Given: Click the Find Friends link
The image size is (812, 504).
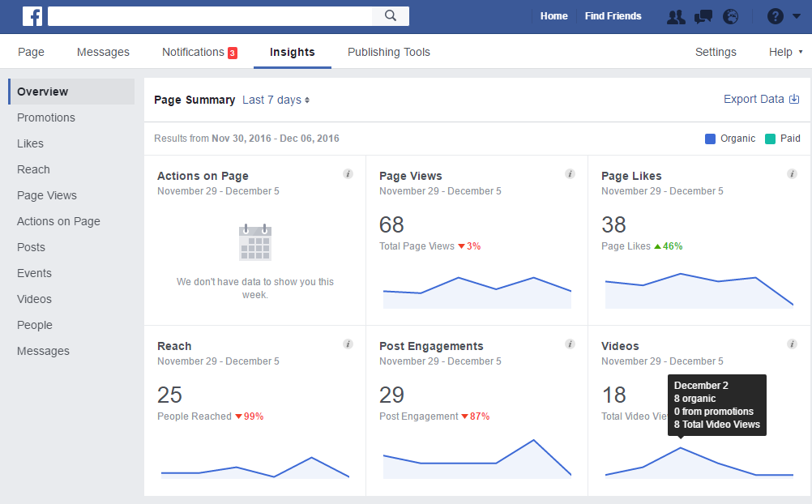Looking at the screenshot, I should pos(613,16).
